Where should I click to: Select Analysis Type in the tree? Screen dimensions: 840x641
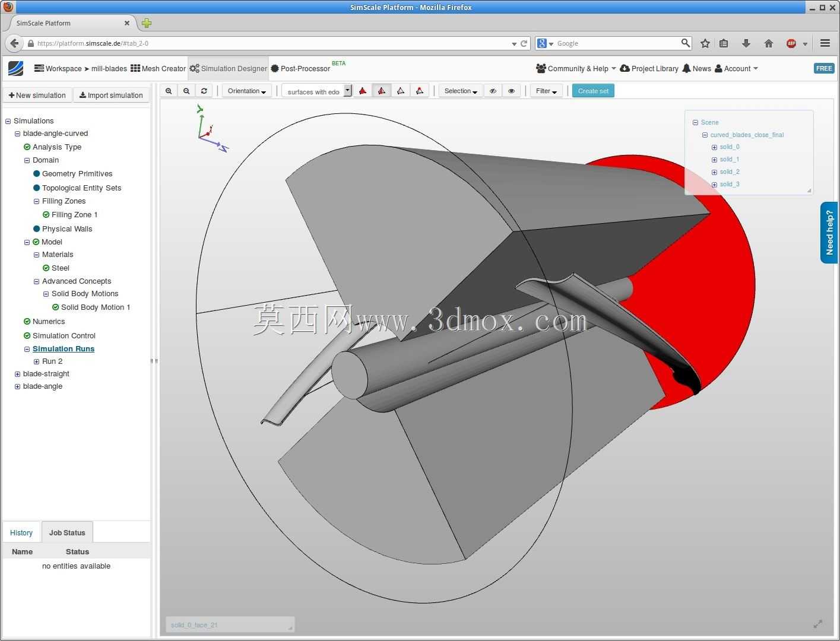pyautogui.click(x=57, y=147)
